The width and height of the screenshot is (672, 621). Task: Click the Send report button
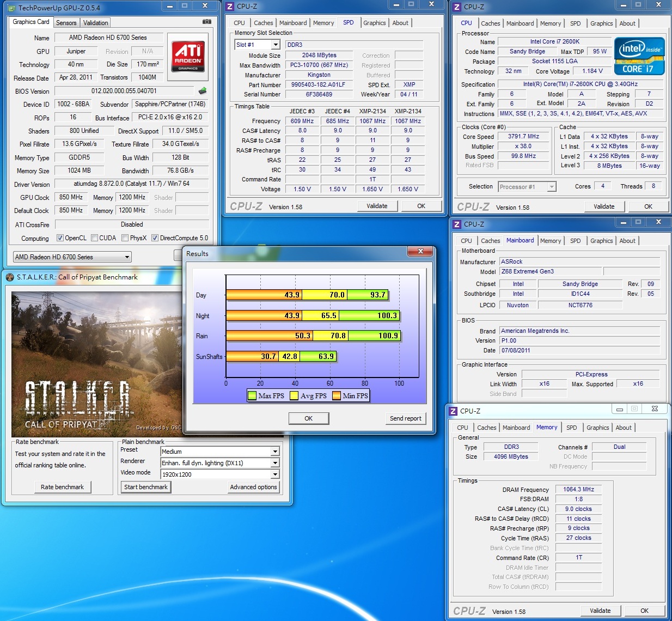[406, 418]
